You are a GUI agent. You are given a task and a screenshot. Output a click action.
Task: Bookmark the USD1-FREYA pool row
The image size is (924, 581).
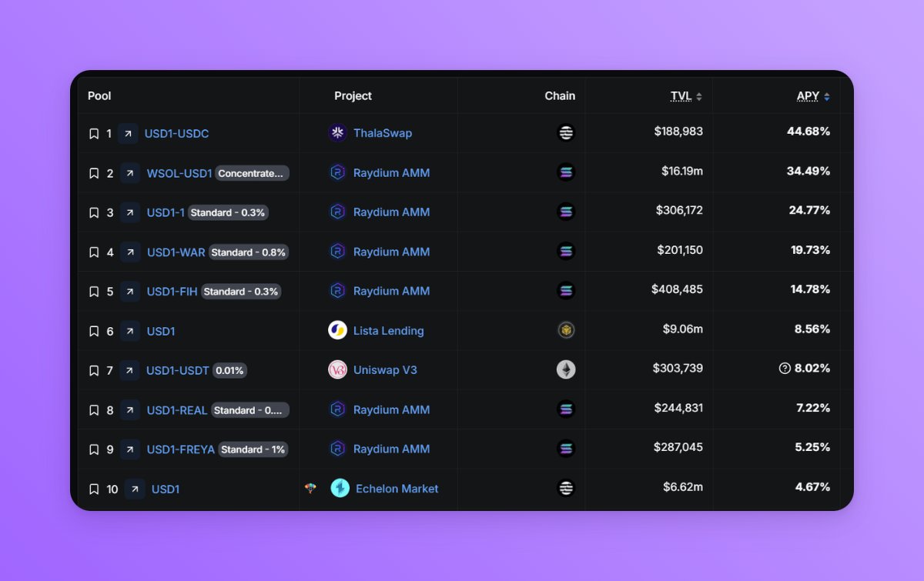point(94,449)
